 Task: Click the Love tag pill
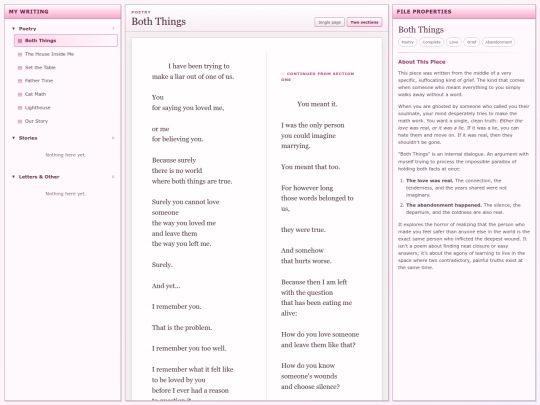(454, 42)
